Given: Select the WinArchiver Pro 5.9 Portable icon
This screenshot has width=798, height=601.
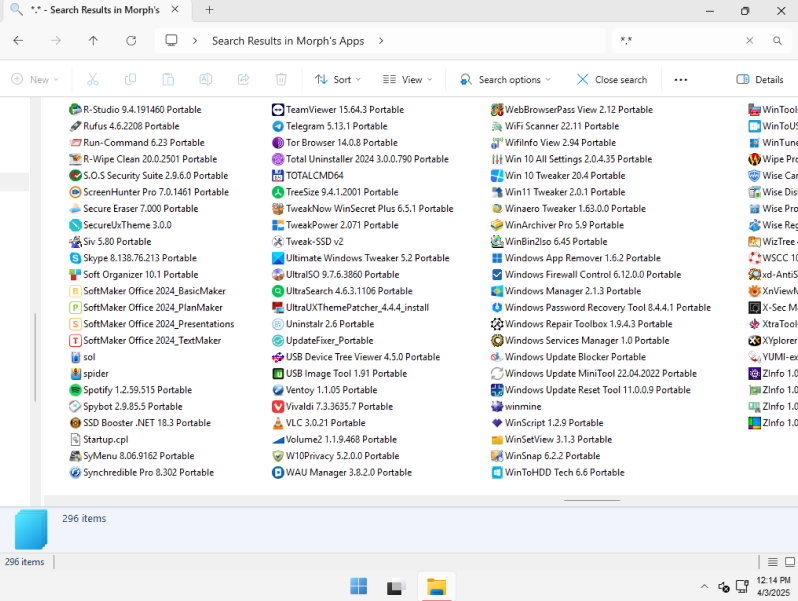Looking at the screenshot, I should tap(497, 225).
